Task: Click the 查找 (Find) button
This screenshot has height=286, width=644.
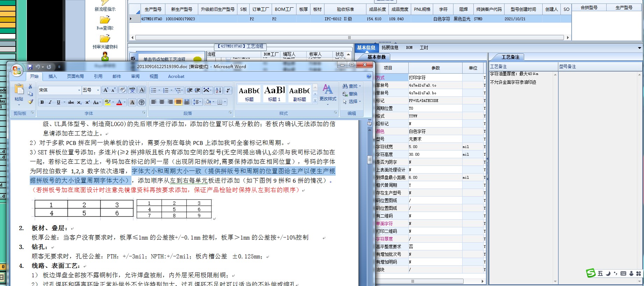Action: click(x=351, y=86)
